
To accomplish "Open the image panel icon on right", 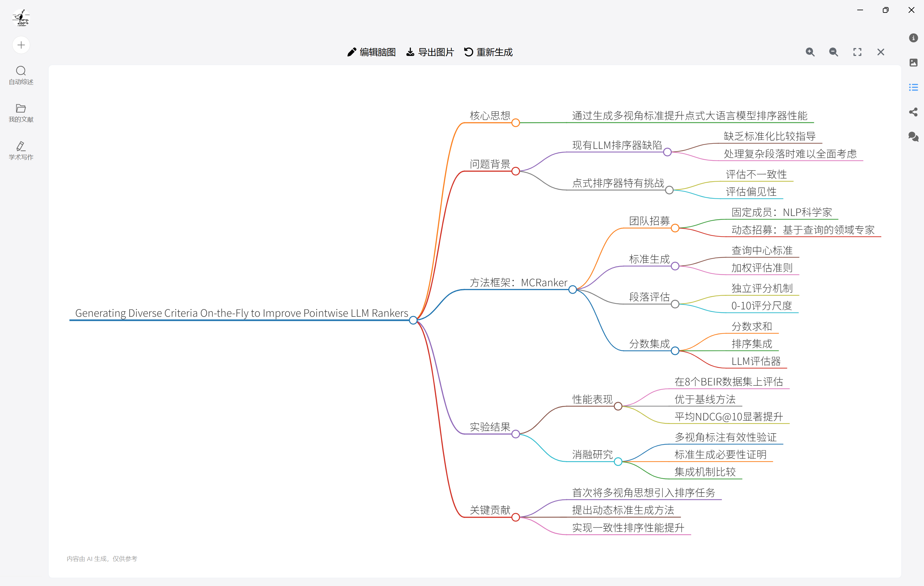I will [913, 63].
